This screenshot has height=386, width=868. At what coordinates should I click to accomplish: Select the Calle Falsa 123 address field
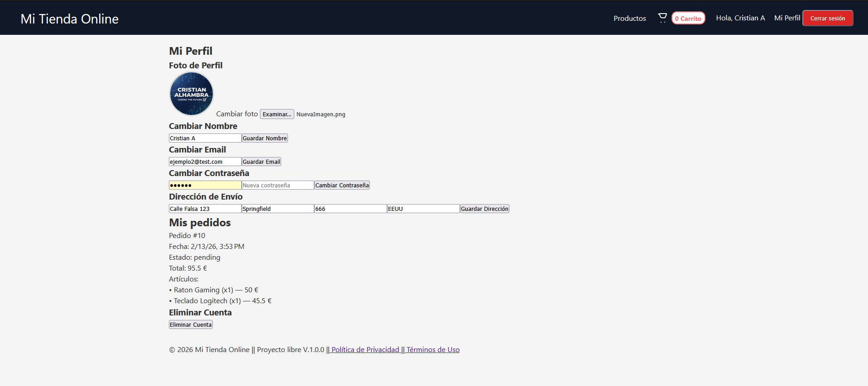(x=205, y=209)
